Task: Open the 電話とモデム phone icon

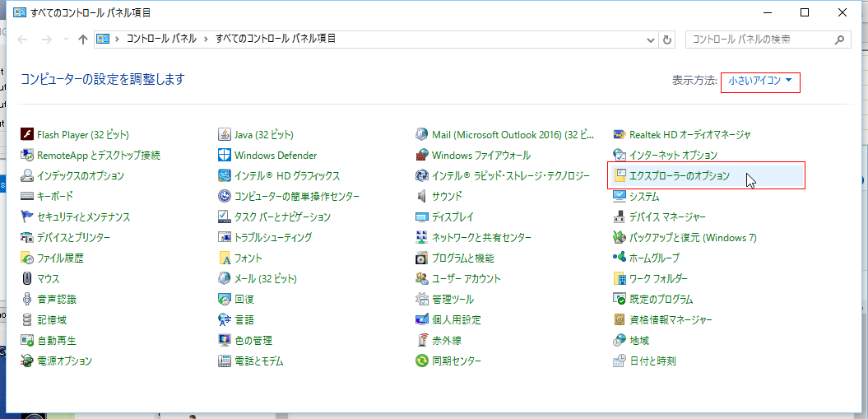Action: pos(224,361)
